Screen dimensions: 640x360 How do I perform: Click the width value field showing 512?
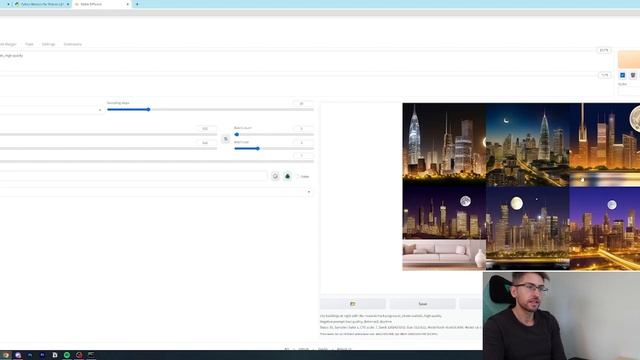click(207, 128)
